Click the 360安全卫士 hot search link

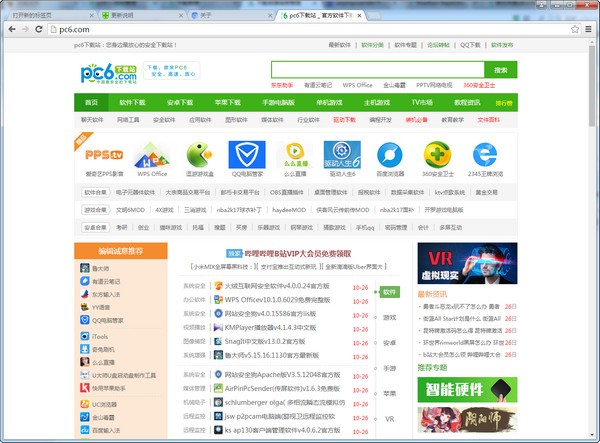coord(479,85)
